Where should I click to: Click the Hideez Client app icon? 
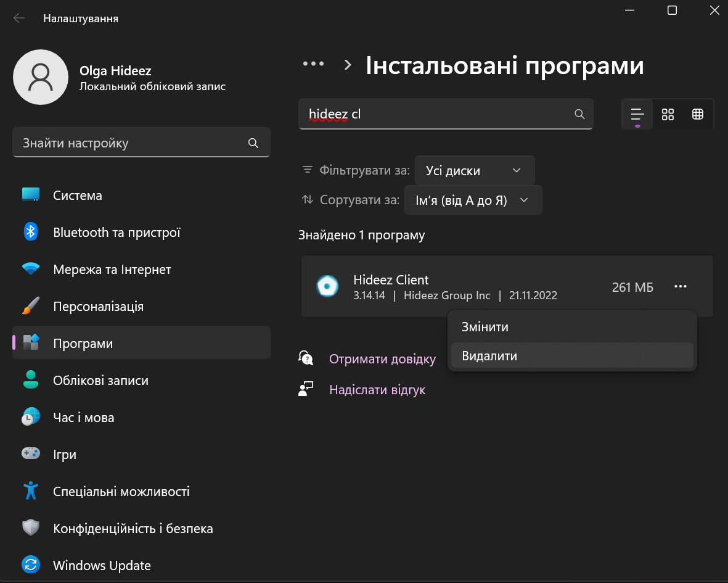(x=327, y=286)
